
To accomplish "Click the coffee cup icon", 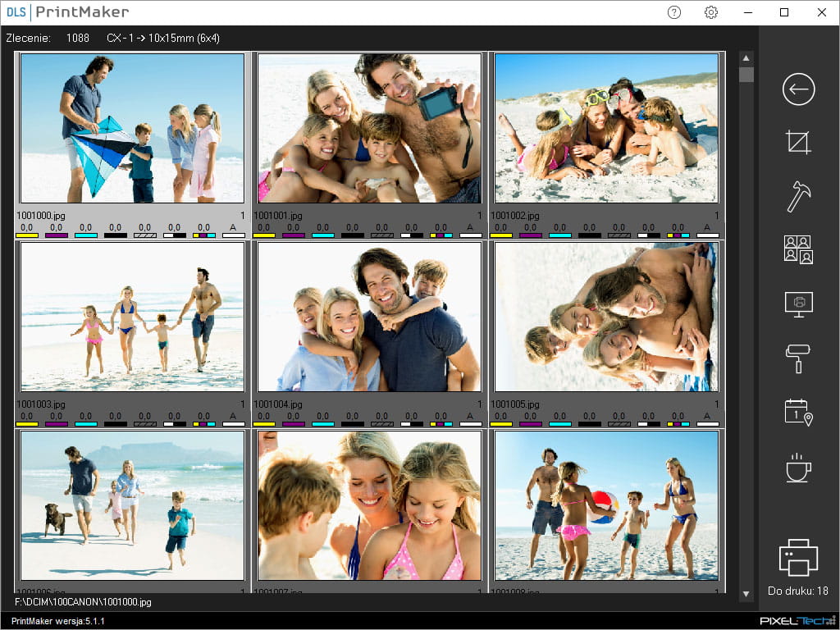I will click(798, 467).
